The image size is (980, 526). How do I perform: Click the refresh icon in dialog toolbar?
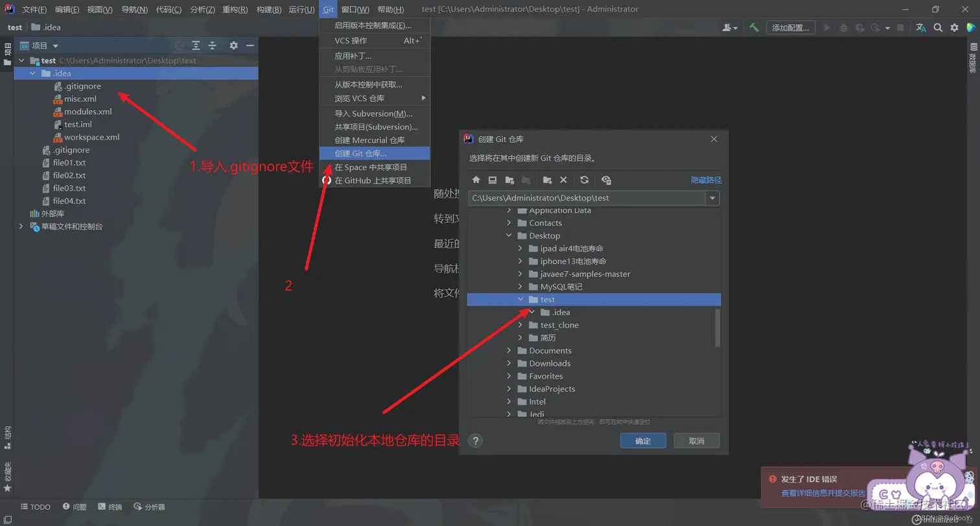coord(585,180)
